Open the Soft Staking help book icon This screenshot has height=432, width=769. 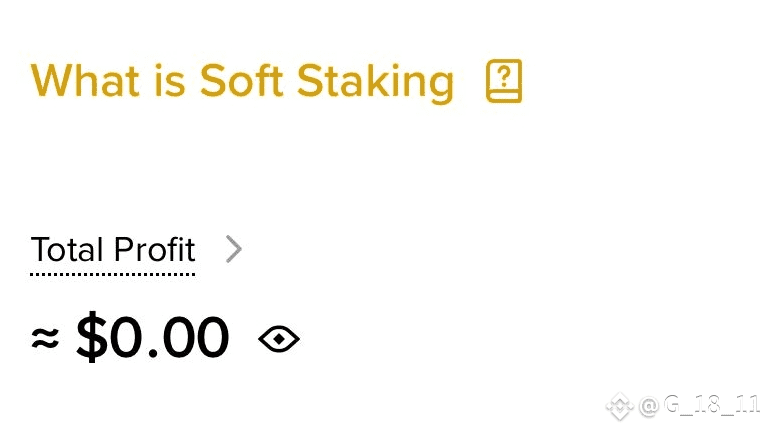pyautogui.click(x=504, y=81)
